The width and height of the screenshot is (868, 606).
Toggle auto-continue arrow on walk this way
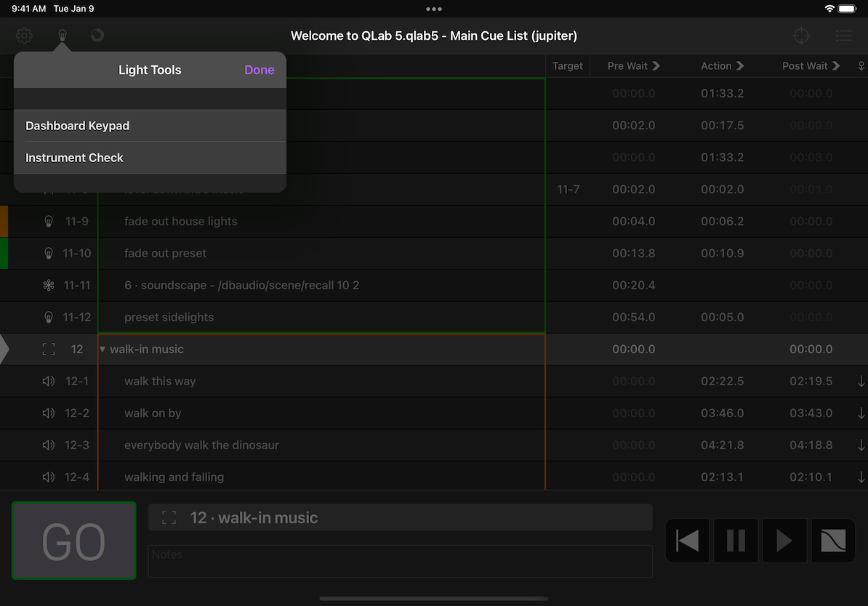(861, 381)
